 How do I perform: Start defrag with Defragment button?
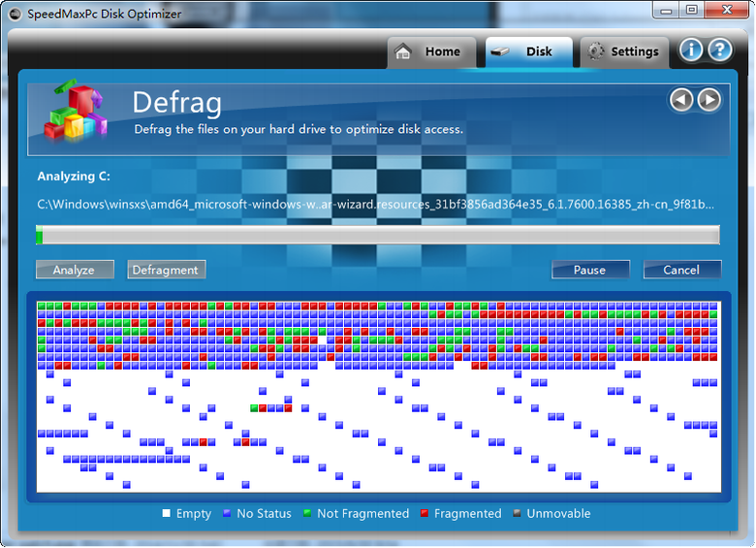pyautogui.click(x=166, y=270)
